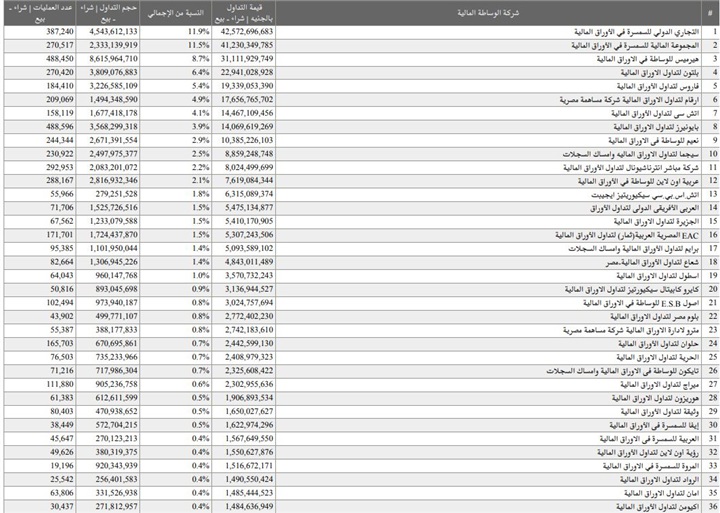The image size is (720, 513).
Task: Select the operations count 30,437
Action: click(39, 506)
